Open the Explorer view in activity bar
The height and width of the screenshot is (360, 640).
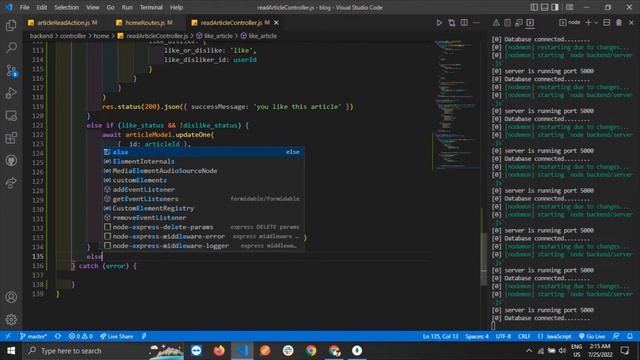pyautogui.click(x=11, y=25)
